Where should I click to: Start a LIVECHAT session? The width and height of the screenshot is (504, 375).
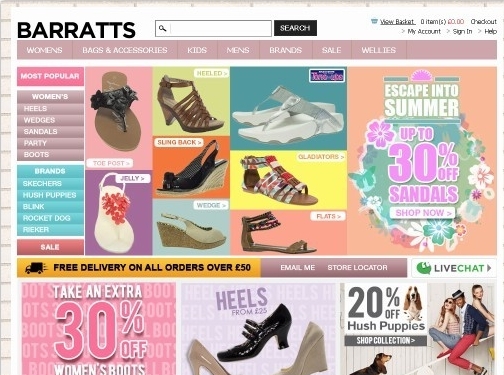point(453,268)
